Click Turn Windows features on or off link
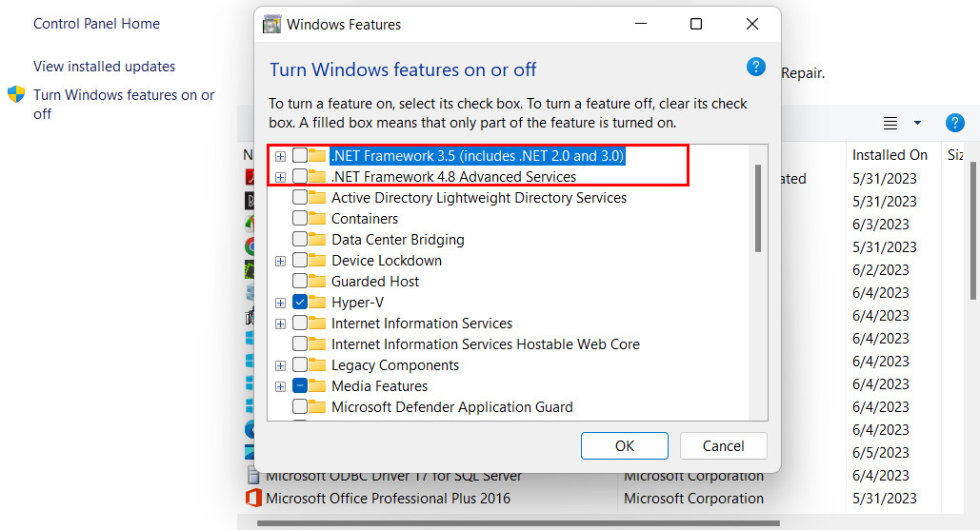Viewport: 980px width, 530px height. [124, 105]
